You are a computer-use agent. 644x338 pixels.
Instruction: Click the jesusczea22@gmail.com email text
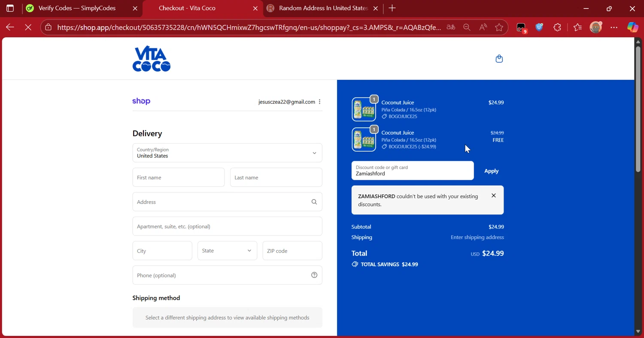[287, 102]
